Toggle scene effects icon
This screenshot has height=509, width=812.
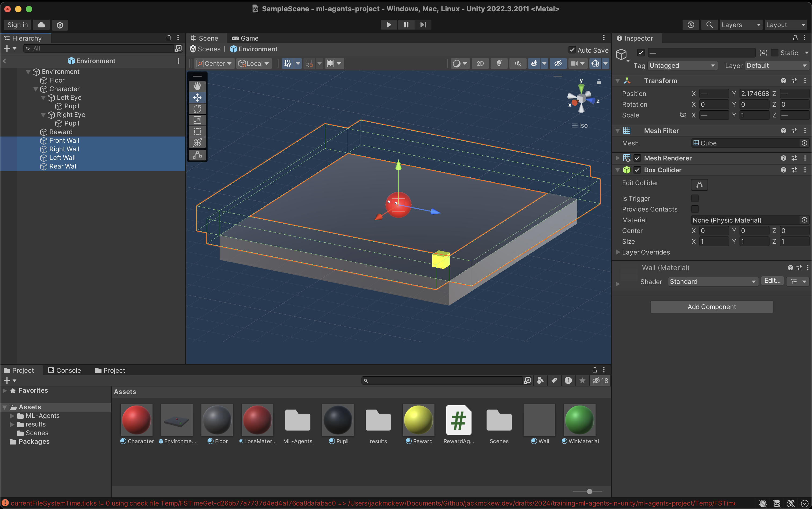pos(534,63)
